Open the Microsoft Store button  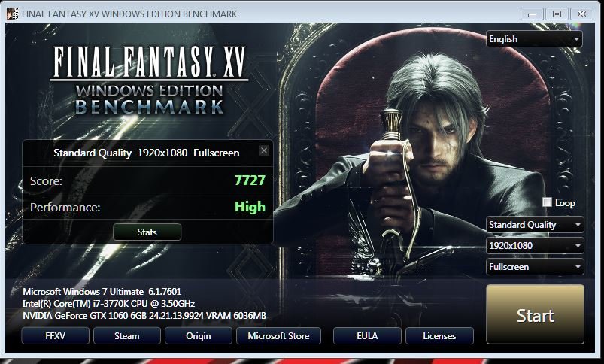(278, 336)
